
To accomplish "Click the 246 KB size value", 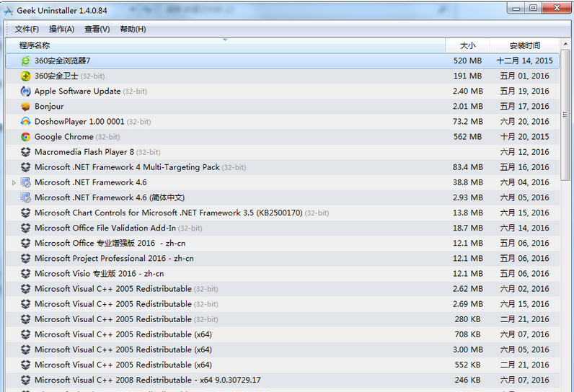I will coord(467,380).
